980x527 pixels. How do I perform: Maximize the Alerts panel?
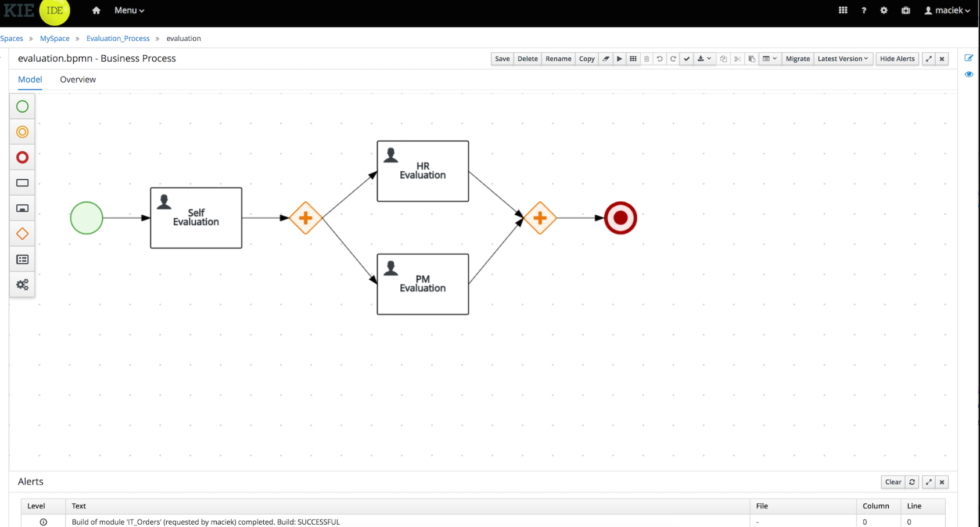(x=928, y=482)
